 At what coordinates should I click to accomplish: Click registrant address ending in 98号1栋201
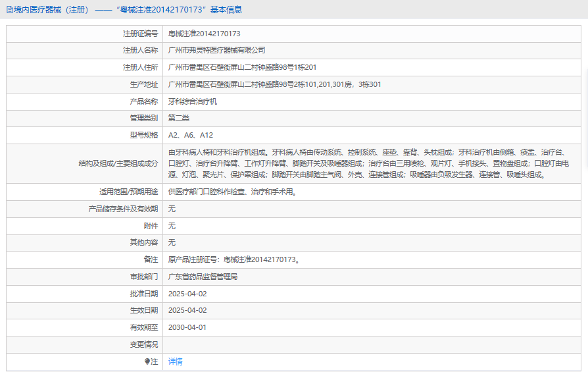click(x=242, y=67)
